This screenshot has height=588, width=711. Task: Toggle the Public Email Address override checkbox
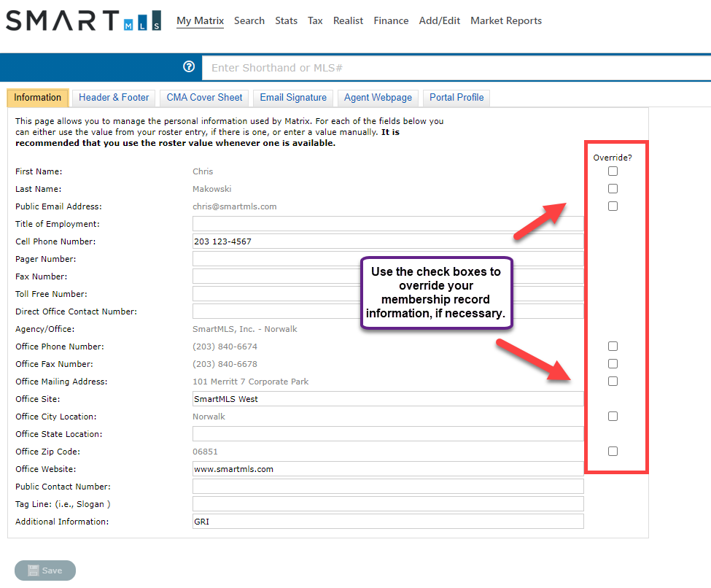click(x=613, y=206)
